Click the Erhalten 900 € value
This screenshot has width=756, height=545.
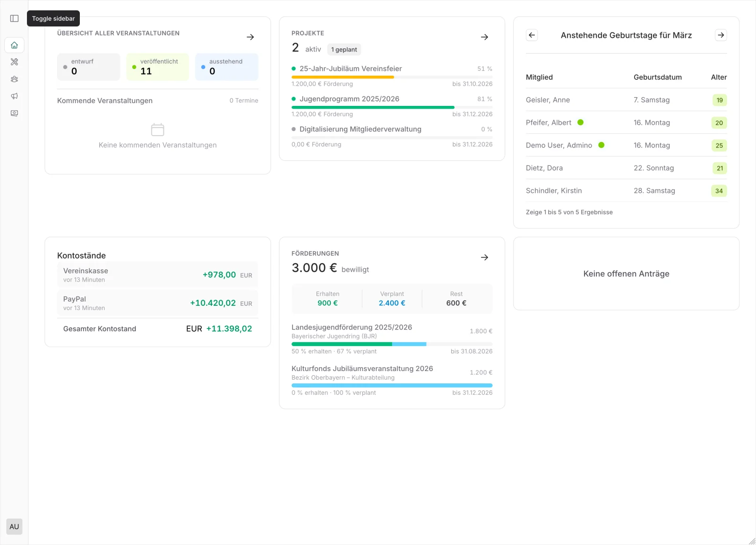click(x=327, y=303)
